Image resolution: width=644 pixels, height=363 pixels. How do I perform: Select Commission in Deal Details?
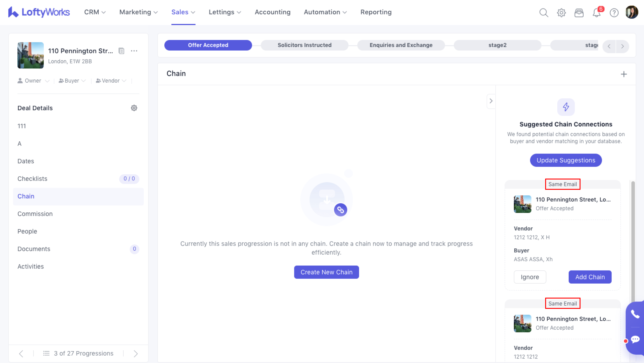coord(35,214)
